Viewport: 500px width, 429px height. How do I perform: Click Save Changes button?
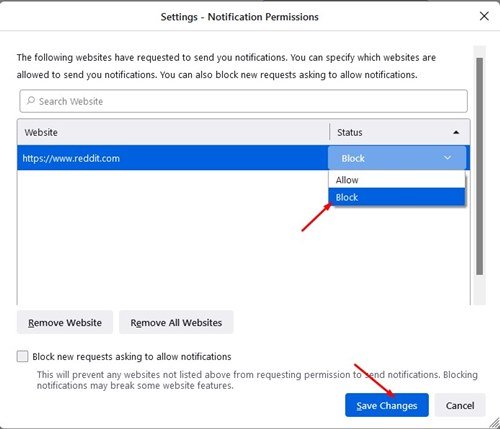(x=387, y=405)
